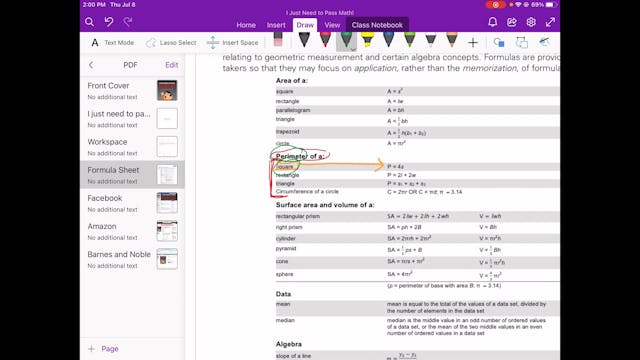Image resolution: width=640 pixels, height=360 pixels.
Task: Select the yellow highlighter
Action: [367, 40]
